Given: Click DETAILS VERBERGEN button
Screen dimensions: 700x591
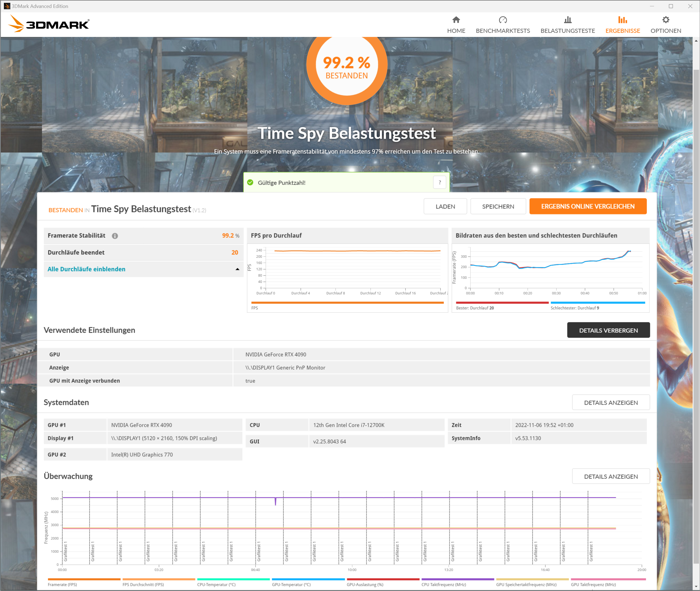Looking at the screenshot, I should pyautogui.click(x=608, y=330).
